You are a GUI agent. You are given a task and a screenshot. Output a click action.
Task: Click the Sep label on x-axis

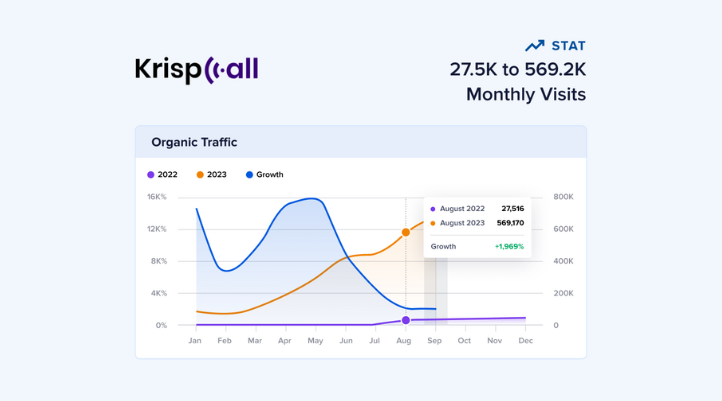pyautogui.click(x=435, y=341)
